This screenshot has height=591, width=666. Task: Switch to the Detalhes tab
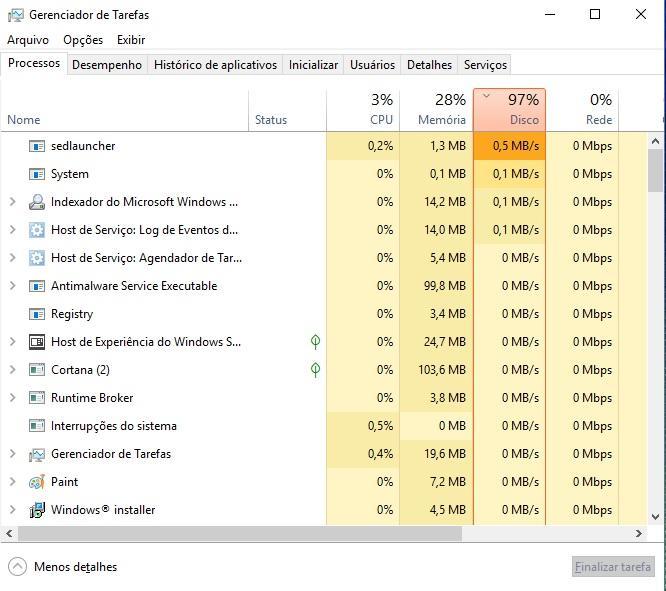pos(429,65)
